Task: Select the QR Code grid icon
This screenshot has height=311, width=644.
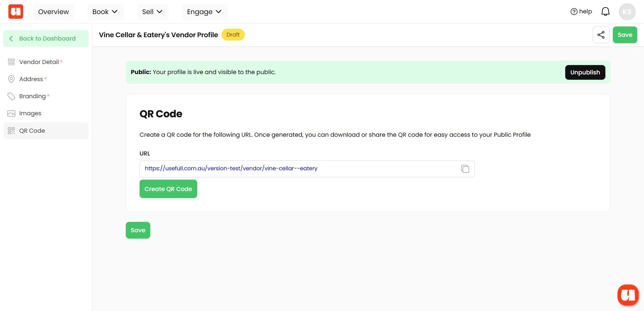Action: [11, 131]
